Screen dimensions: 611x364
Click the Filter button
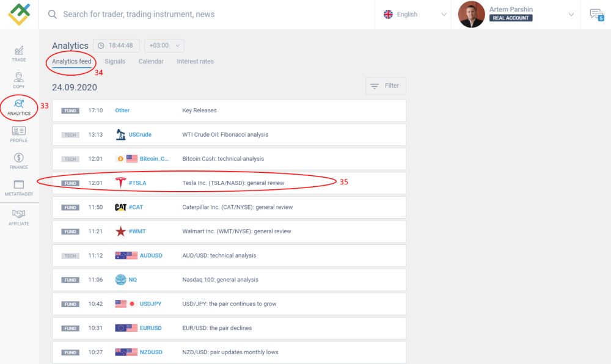[386, 86]
